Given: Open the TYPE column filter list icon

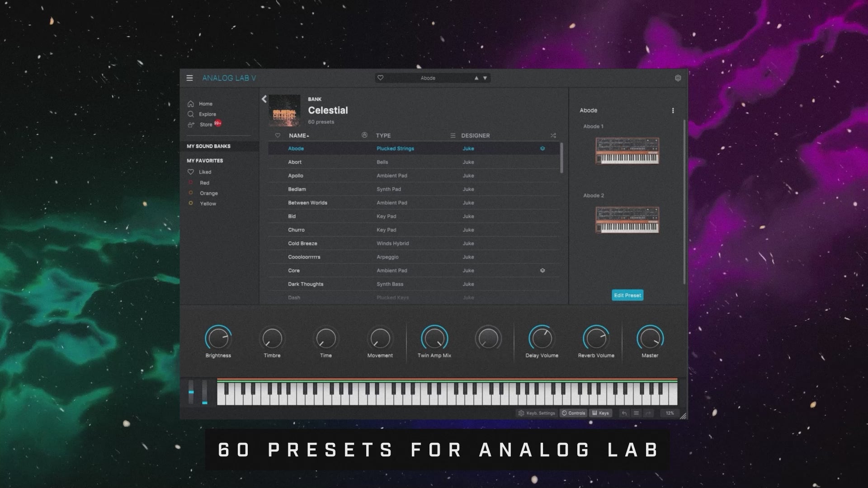Looking at the screenshot, I should 453,136.
